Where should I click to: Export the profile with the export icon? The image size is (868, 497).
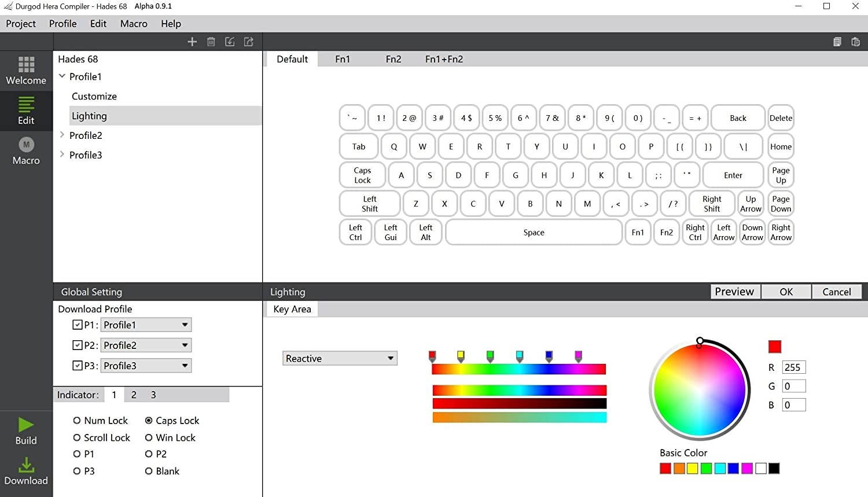click(248, 41)
